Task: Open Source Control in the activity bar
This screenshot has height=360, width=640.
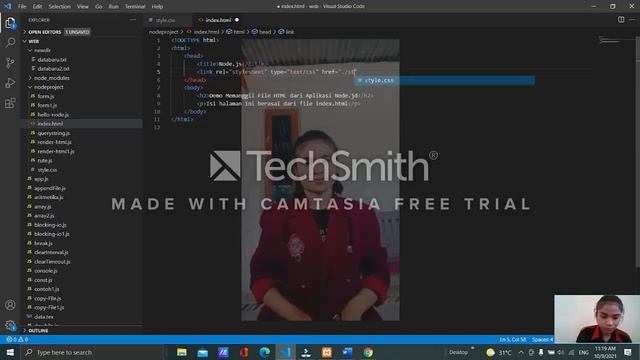Action: [10, 63]
